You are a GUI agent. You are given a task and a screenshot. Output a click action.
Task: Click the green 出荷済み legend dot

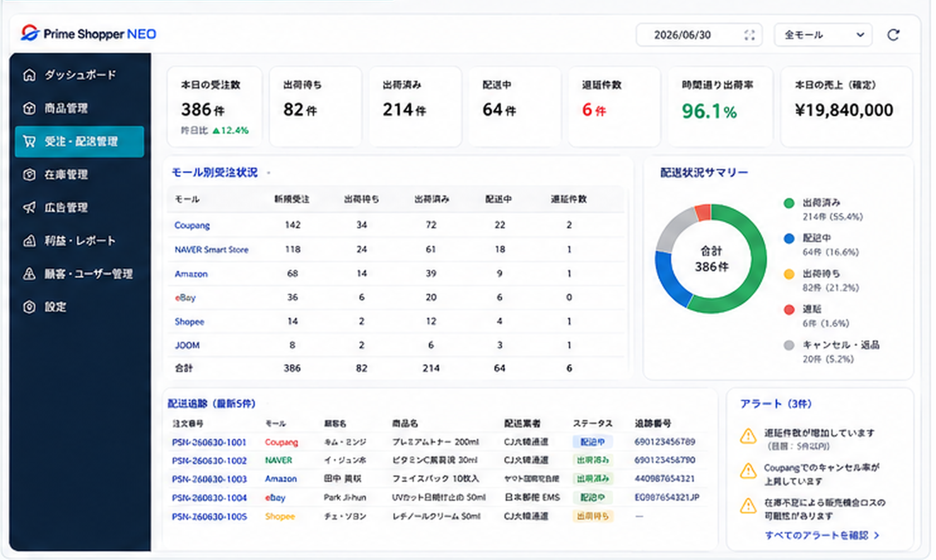(x=788, y=203)
